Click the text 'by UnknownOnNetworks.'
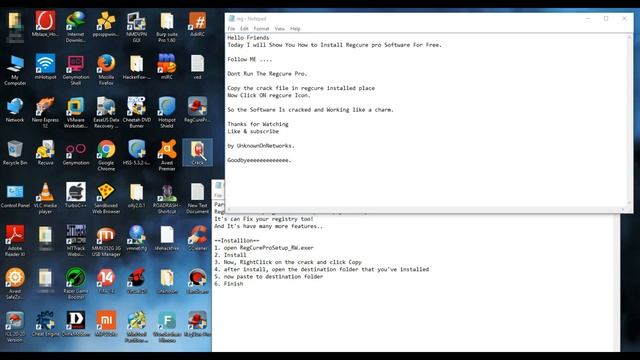Screen dimensions: 640x360 tap(260, 146)
